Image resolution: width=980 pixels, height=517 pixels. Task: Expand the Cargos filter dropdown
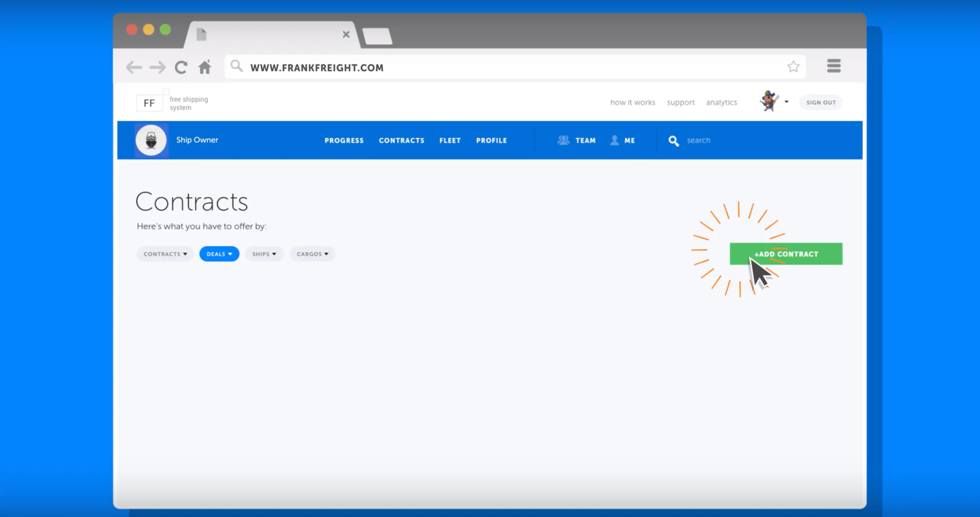coord(312,254)
